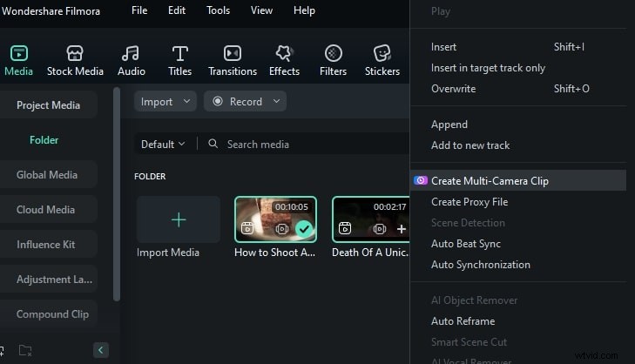Open the Titles library

(179, 61)
